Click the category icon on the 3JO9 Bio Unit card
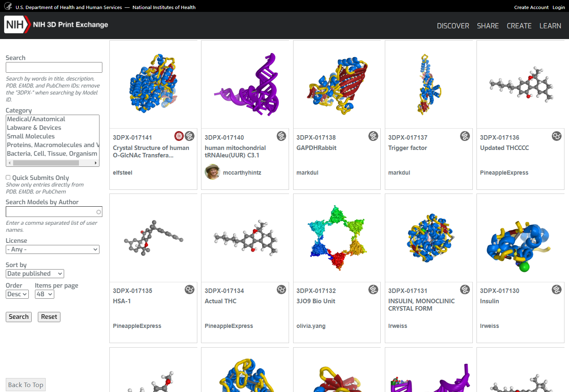 (x=373, y=289)
